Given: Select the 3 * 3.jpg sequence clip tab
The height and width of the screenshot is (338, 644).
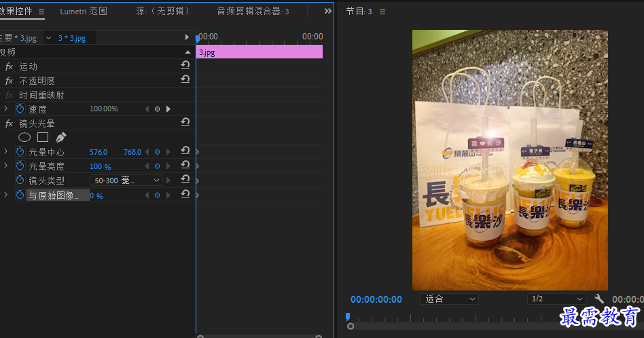Looking at the screenshot, I should 72,38.
